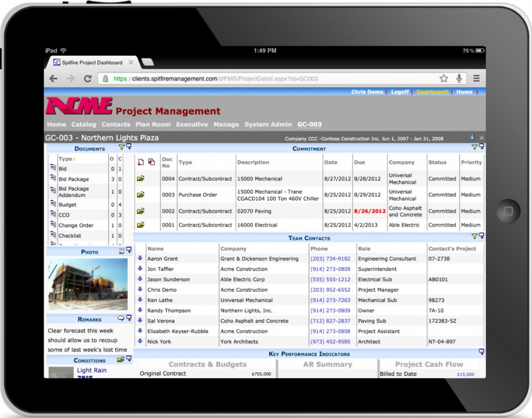Select the GC-003 project tab

(x=310, y=125)
